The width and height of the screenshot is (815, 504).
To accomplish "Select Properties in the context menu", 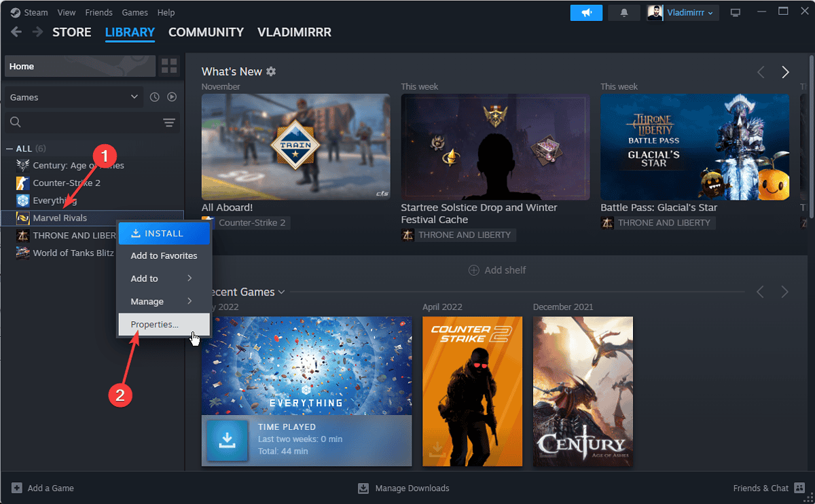I will coord(155,325).
